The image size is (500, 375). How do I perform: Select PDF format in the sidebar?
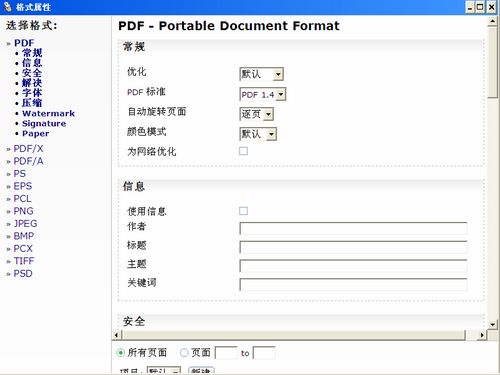24,43
